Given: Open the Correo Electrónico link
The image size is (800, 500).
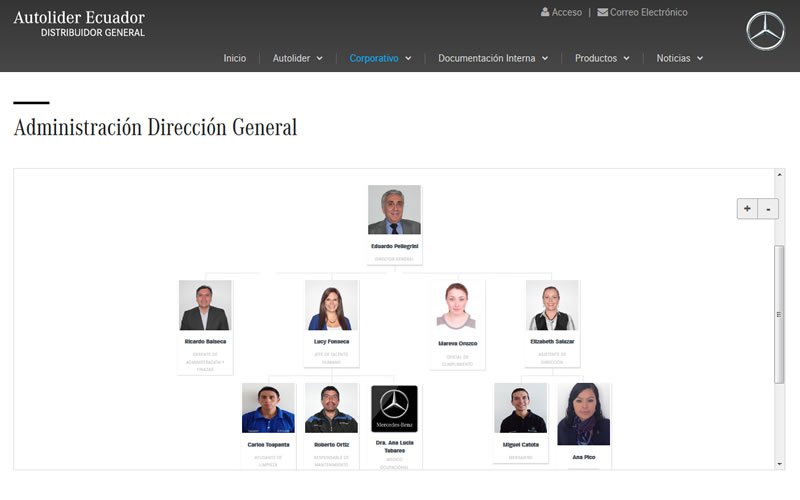Looking at the screenshot, I should pos(649,13).
